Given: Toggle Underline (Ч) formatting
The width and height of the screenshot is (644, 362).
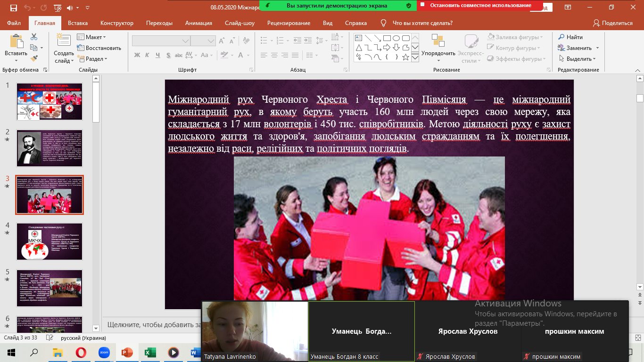Looking at the screenshot, I should coord(159,55).
